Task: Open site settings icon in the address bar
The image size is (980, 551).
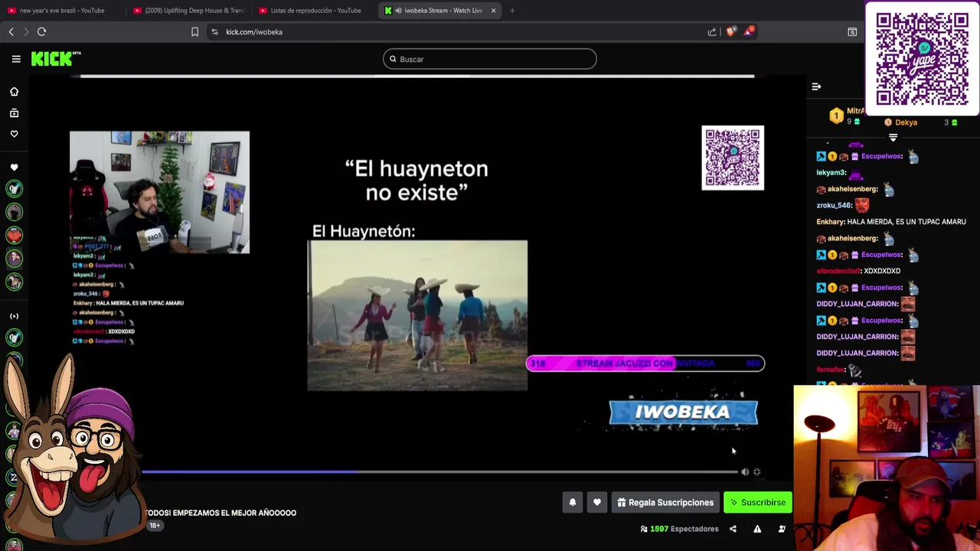Action: pyautogui.click(x=214, y=31)
